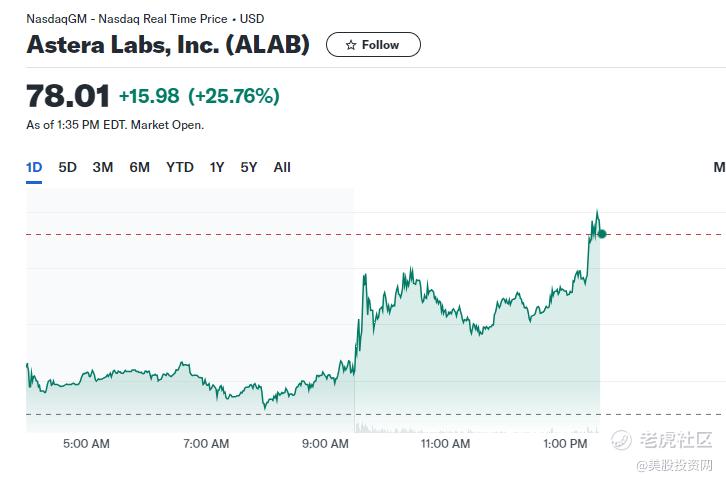Click the star icon in Follow button
Image resolution: width=726 pixels, height=482 pixels.
pyautogui.click(x=351, y=45)
